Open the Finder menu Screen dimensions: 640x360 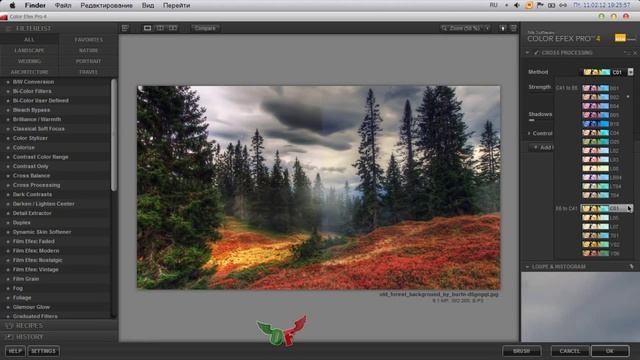[35, 5]
